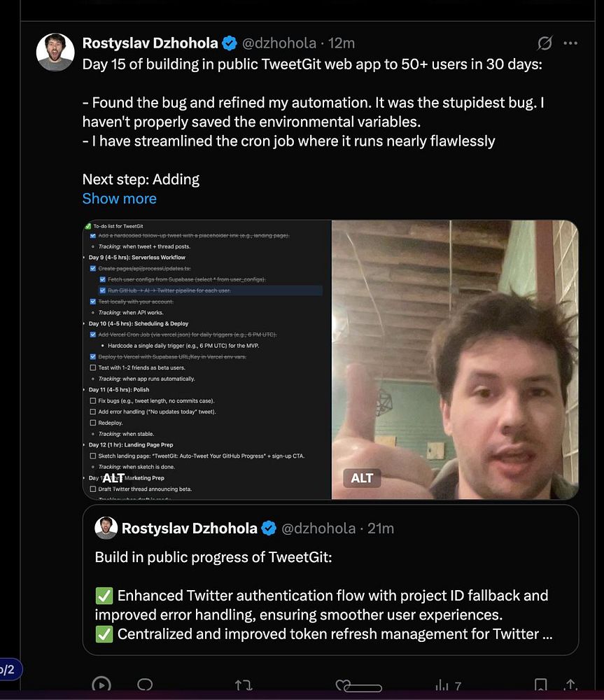Click the share upload icon
604x700 pixels.
pyautogui.click(x=570, y=685)
